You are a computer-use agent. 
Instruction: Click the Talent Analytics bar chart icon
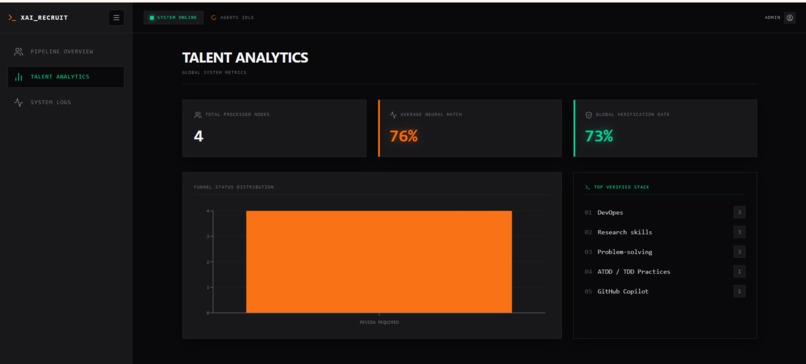point(19,77)
